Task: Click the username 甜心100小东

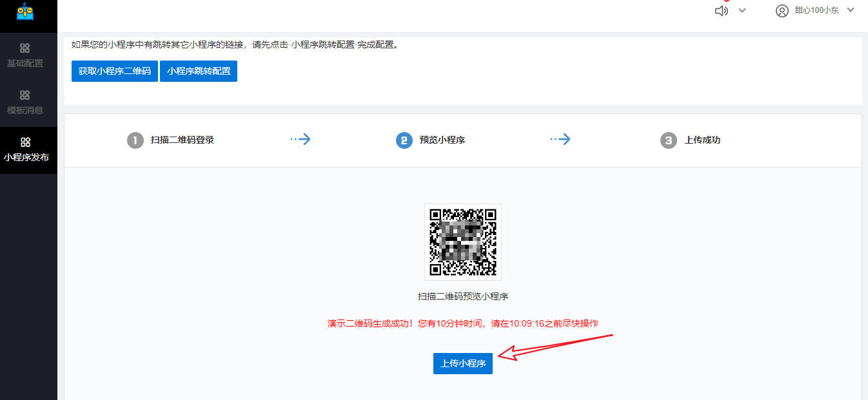Action: [x=816, y=10]
